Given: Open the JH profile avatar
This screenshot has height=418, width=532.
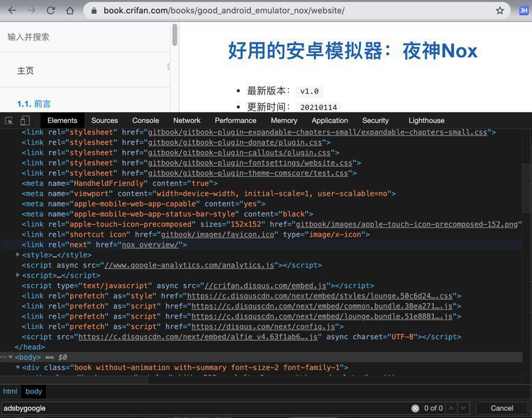Looking at the screenshot, I should [524, 10].
